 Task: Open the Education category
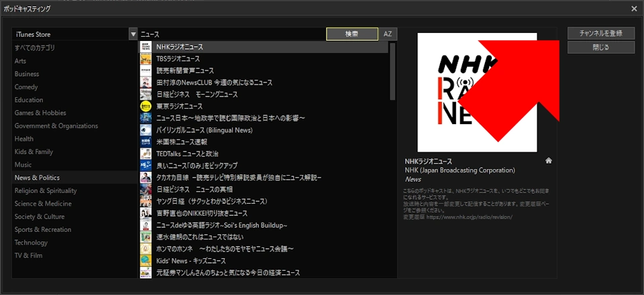[74, 100]
